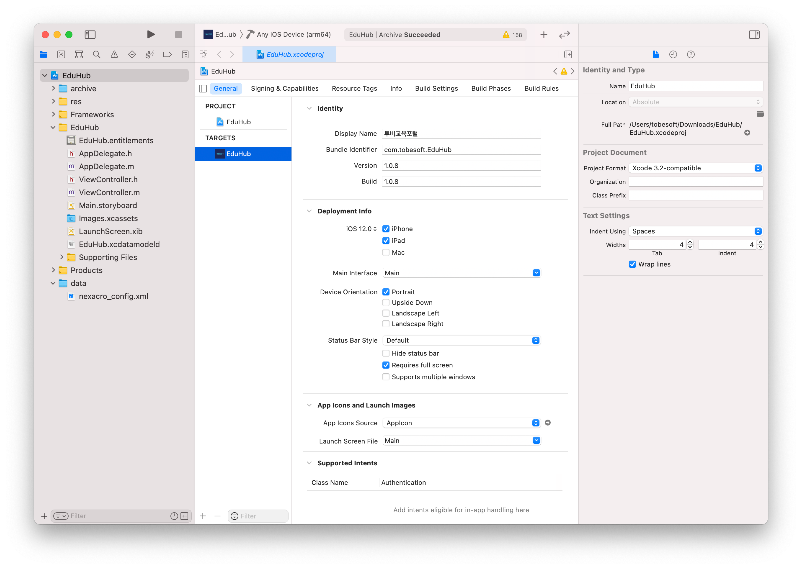Toggle the iPad device checkbox
Viewport: 802px width, 569px height.
pyautogui.click(x=386, y=240)
